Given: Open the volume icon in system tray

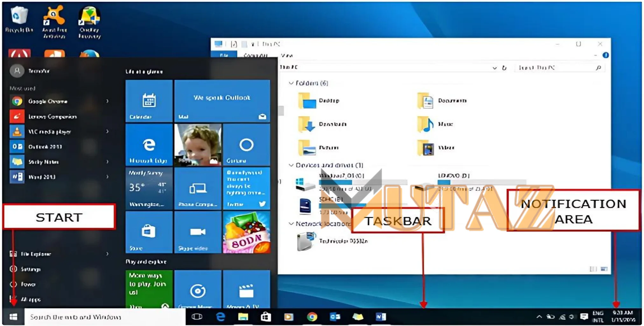Looking at the screenshot, I should (x=571, y=317).
